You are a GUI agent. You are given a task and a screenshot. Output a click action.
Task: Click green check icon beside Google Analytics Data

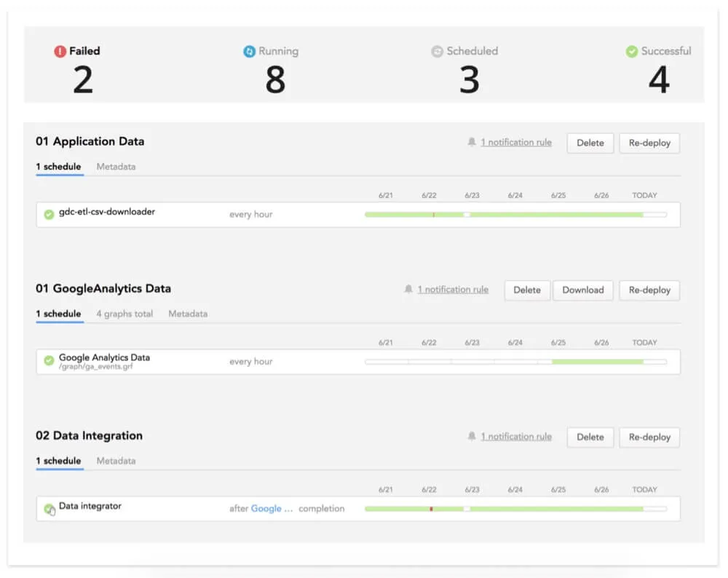click(49, 360)
